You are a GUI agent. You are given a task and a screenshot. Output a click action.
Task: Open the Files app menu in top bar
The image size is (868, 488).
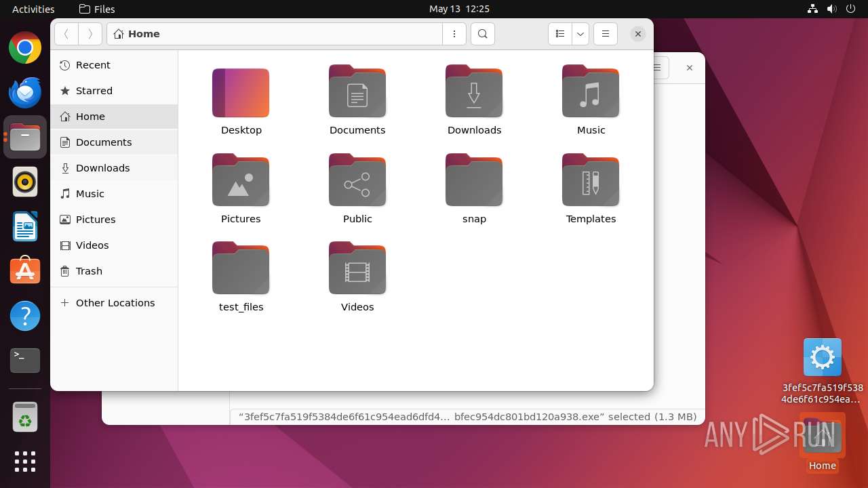click(x=97, y=9)
